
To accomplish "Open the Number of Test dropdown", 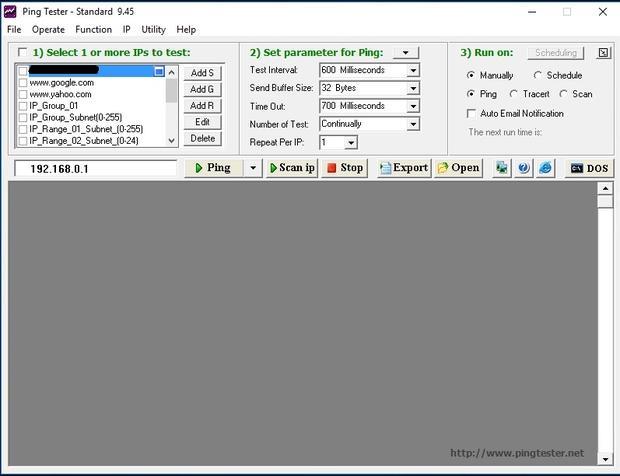I will pyautogui.click(x=413, y=124).
